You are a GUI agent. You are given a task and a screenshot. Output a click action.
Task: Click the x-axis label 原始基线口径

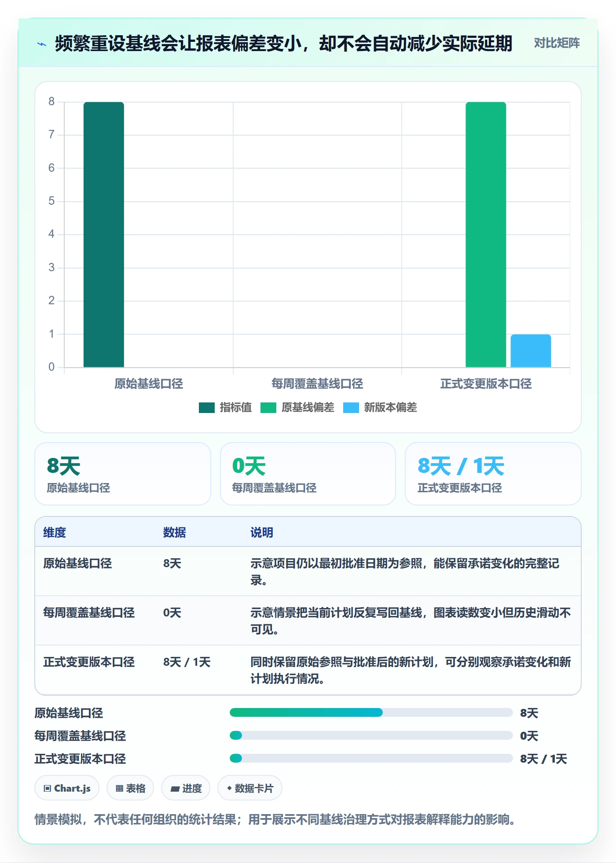[149, 384]
